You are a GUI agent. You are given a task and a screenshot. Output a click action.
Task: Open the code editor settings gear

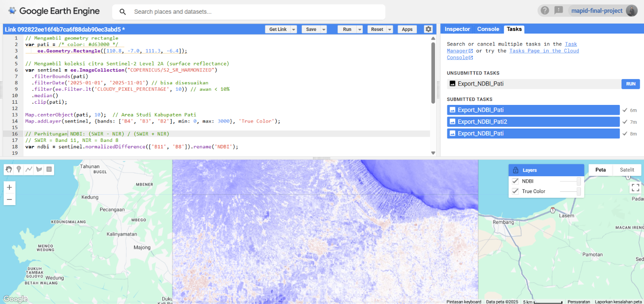tap(428, 29)
